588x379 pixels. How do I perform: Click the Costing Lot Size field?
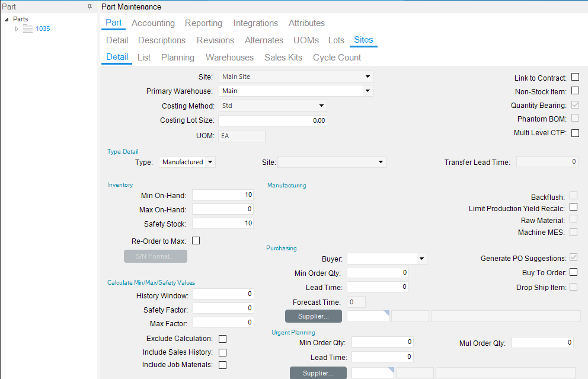pos(273,120)
